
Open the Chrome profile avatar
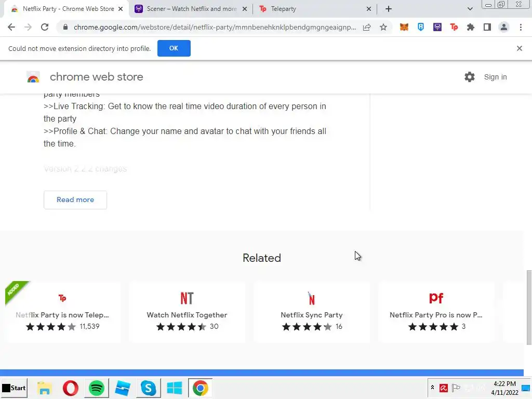click(504, 27)
